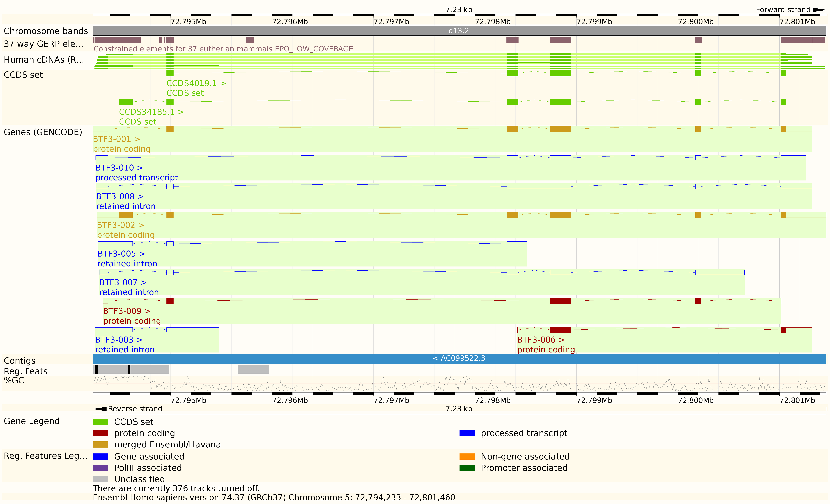The image size is (830, 504).
Task: Click the top 7.23 kb scale label
Action: [459, 10]
